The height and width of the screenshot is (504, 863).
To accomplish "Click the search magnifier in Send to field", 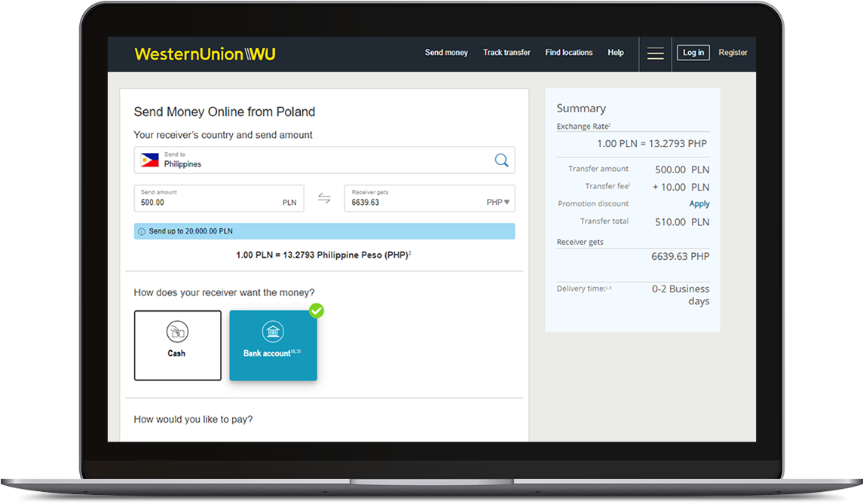I will coord(501,160).
